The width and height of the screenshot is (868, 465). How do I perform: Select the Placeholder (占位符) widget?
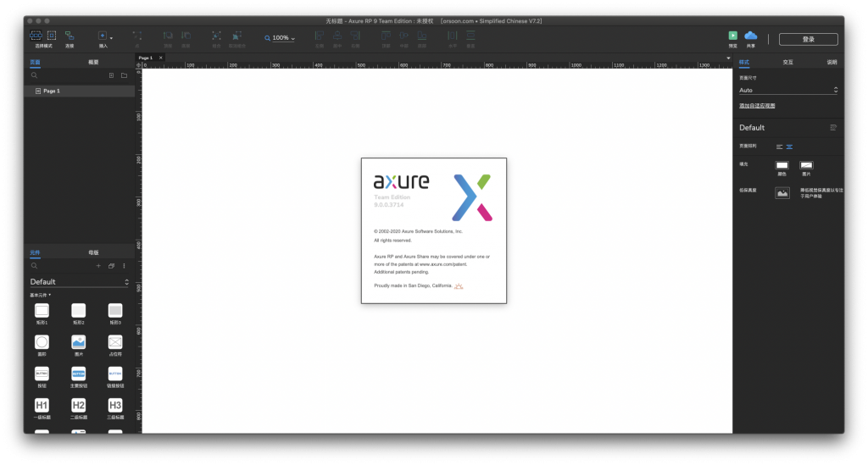115,345
